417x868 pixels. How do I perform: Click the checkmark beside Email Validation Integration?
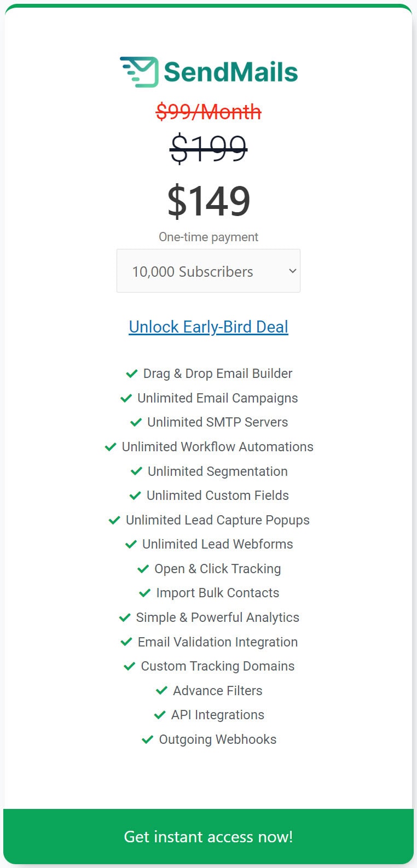[x=127, y=642]
